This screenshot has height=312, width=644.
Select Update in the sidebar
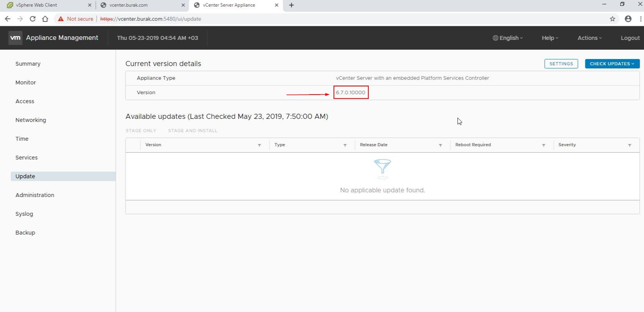[x=63, y=176]
